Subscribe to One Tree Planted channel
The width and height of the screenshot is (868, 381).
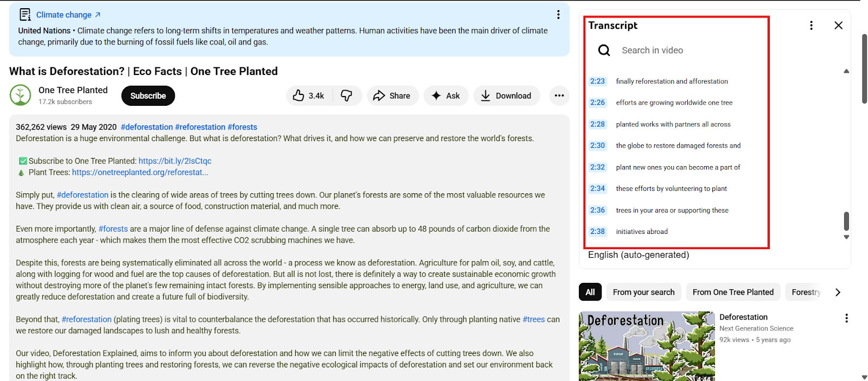tap(148, 96)
